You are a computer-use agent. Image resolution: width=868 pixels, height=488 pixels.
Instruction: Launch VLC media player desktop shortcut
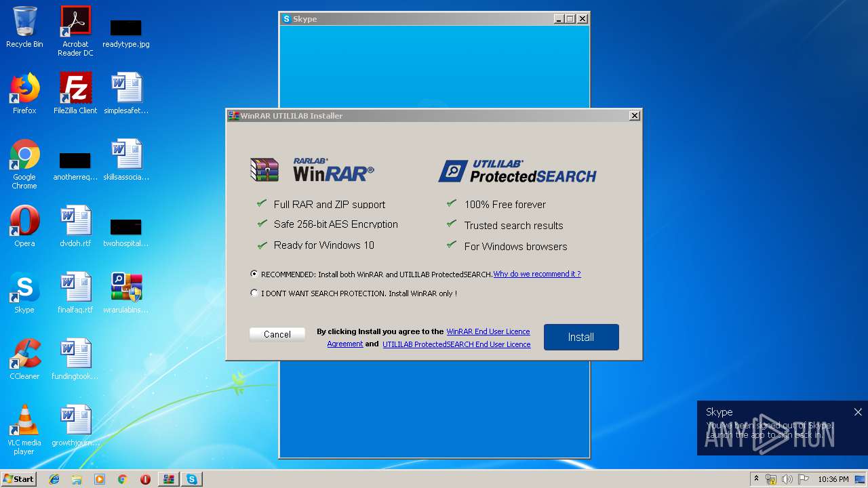pos(24,430)
